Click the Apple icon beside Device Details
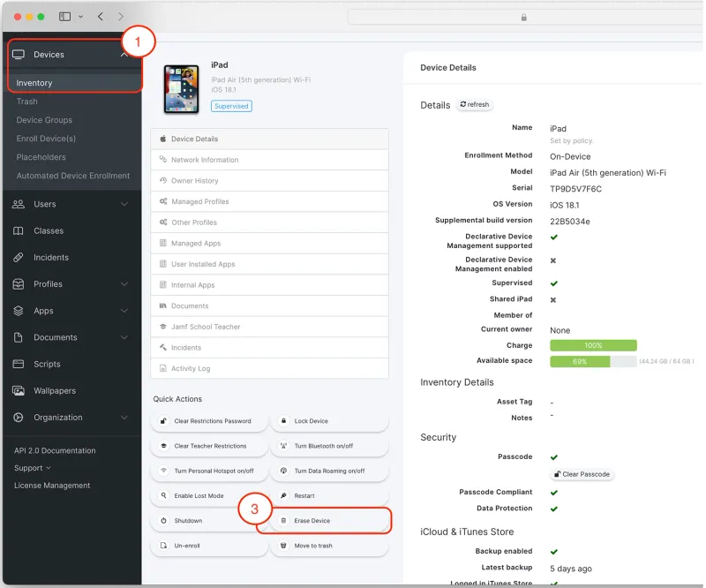This screenshot has height=588, width=706. coord(163,139)
